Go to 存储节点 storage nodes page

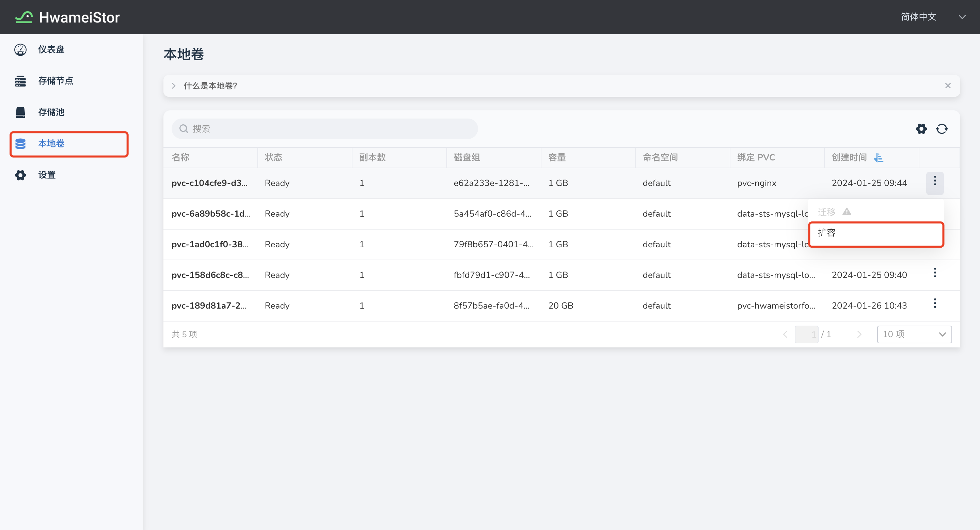(x=56, y=81)
